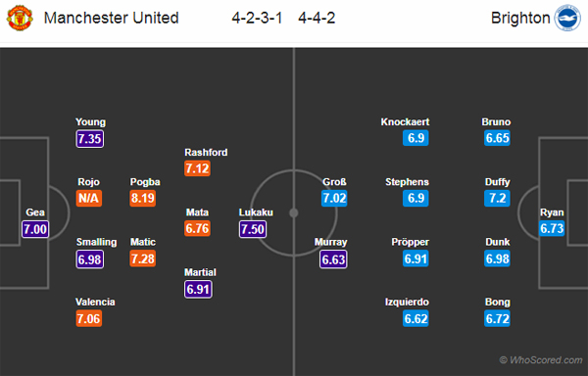
Task: Open the Izquierdo player name
Action: coord(407,302)
